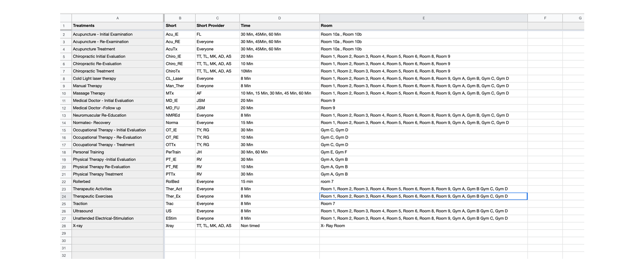Click the 'Short Provider' header cell
Image resolution: width=644 pixels, height=271 pixels.
[x=217, y=26]
